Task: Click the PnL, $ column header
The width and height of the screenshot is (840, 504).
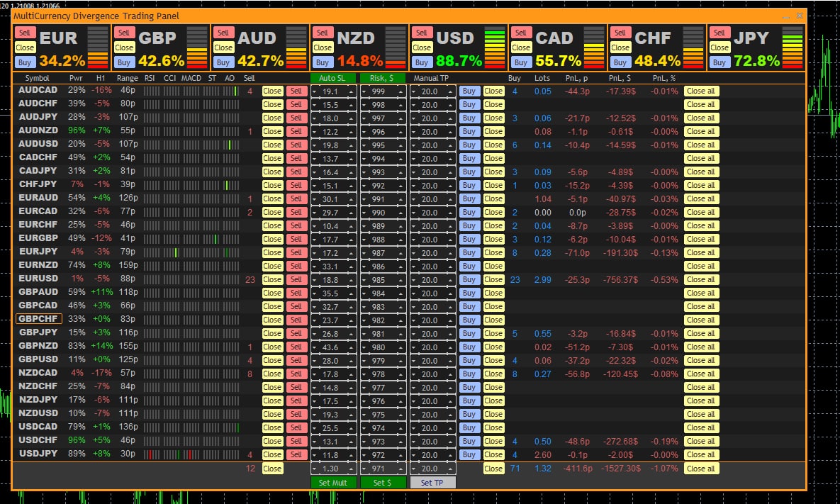Action: pos(620,78)
